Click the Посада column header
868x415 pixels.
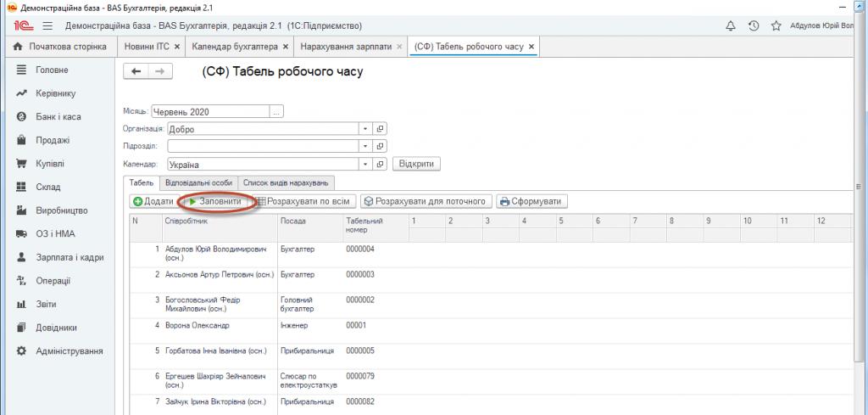pyautogui.click(x=310, y=227)
